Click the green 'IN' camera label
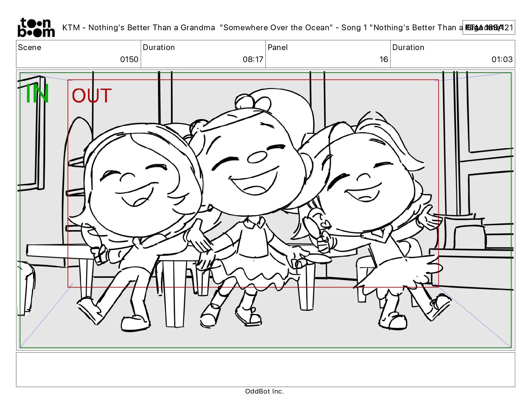This screenshot has width=532, height=411. (37, 94)
